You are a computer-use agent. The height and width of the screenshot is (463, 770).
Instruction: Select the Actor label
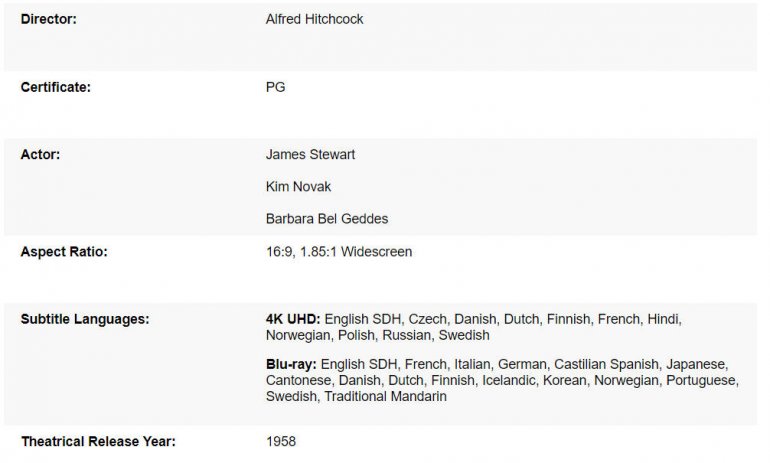point(40,155)
